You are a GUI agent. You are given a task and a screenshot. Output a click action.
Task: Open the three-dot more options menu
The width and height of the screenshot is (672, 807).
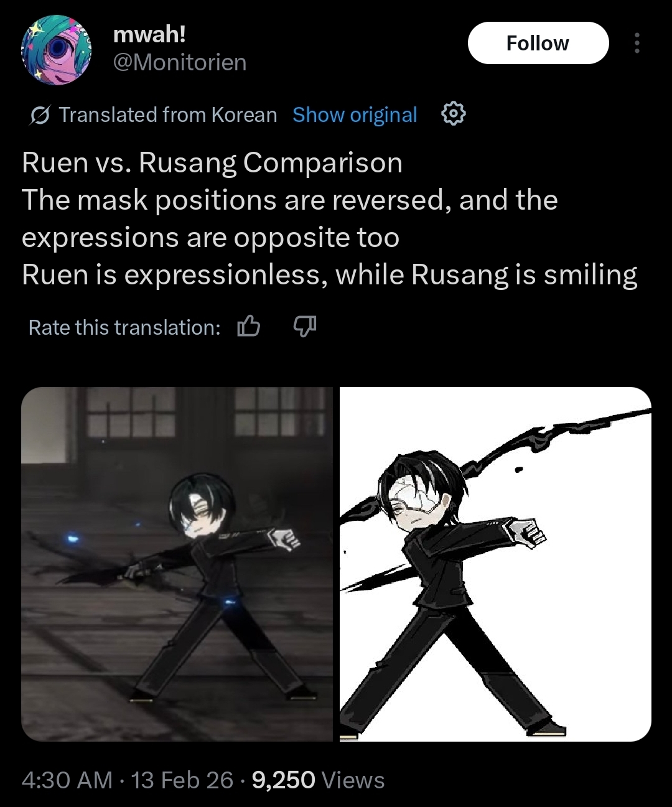(x=636, y=43)
